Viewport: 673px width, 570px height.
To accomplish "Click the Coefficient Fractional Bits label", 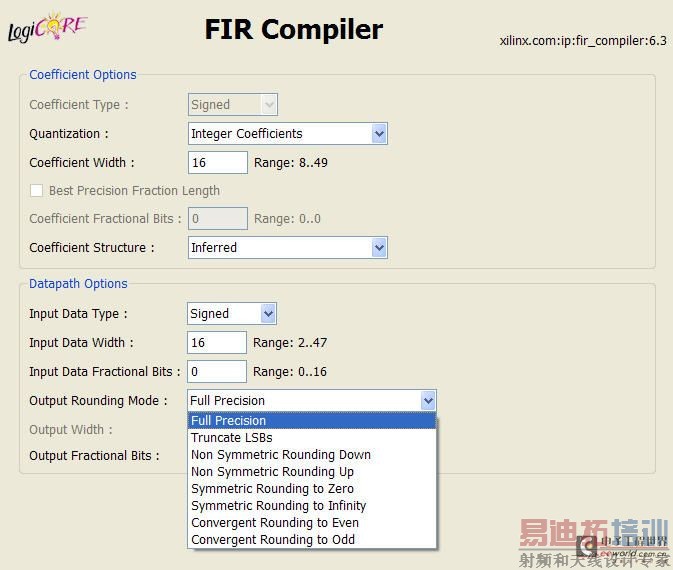I will tap(106, 218).
